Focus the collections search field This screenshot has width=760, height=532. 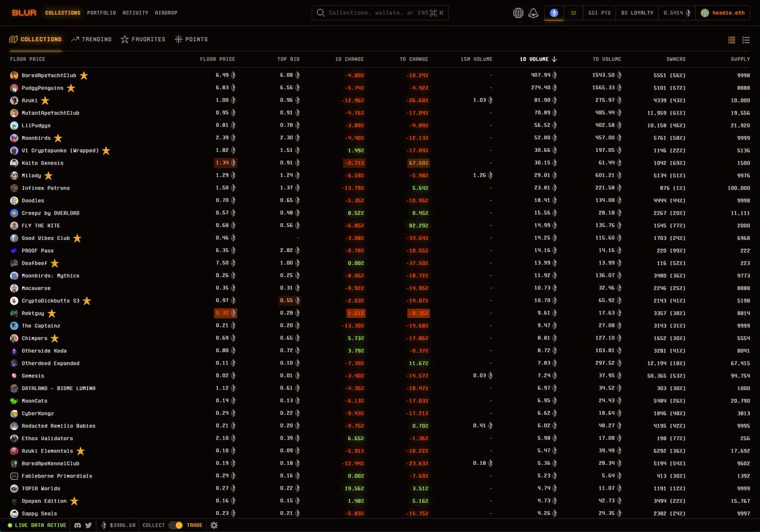380,13
